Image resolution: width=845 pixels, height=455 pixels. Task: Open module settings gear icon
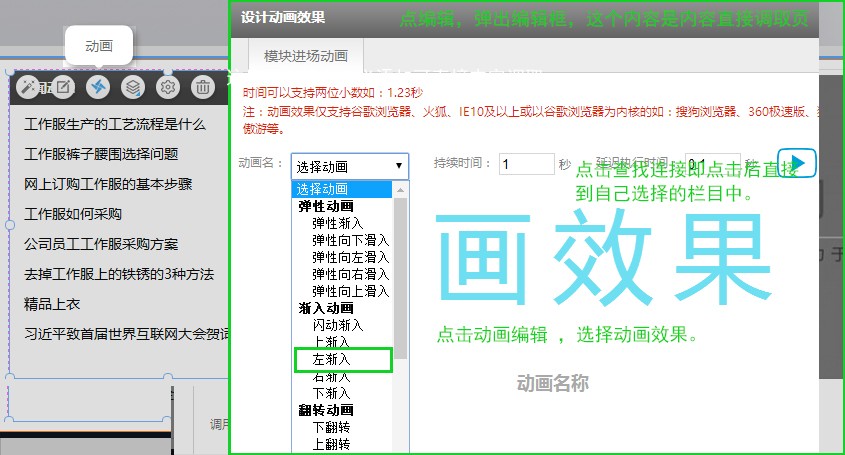[167, 87]
